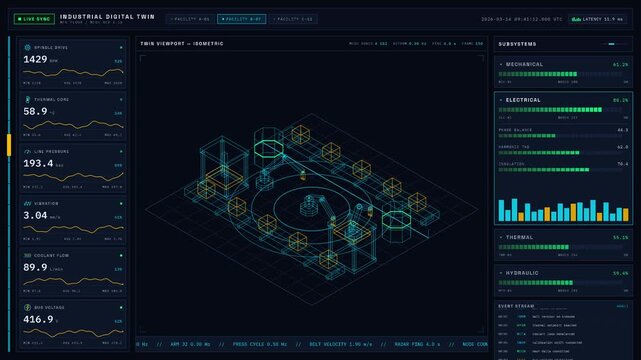Viewport: 641px width, 360px height.
Task: Click the Insulation value 70.4
Action: (623, 164)
